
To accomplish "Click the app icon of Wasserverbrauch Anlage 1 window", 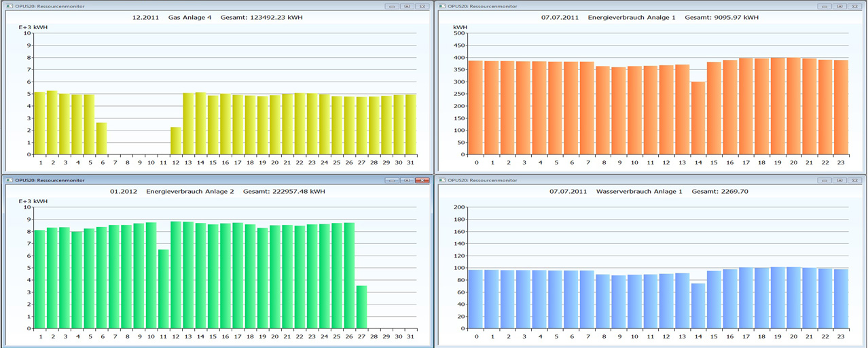I will [442, 180].
